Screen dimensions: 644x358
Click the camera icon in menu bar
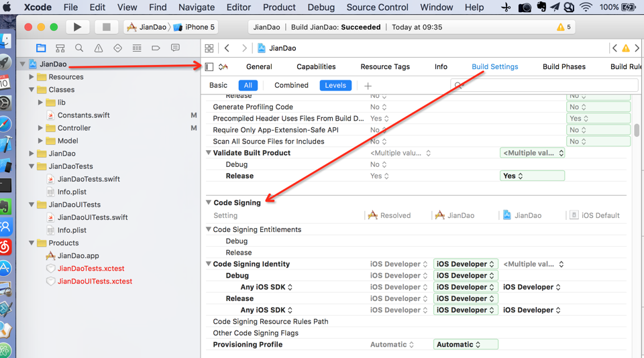(525, 7)
